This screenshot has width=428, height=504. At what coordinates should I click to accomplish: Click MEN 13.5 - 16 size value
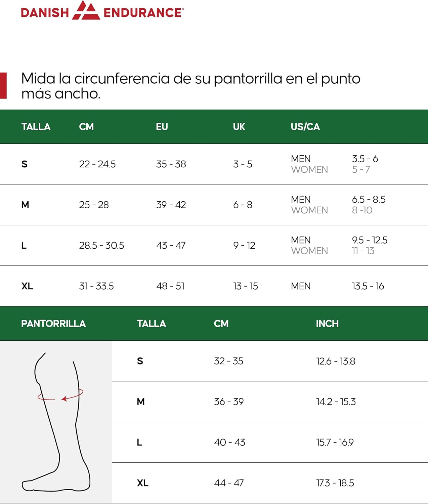tap(368, 286)
